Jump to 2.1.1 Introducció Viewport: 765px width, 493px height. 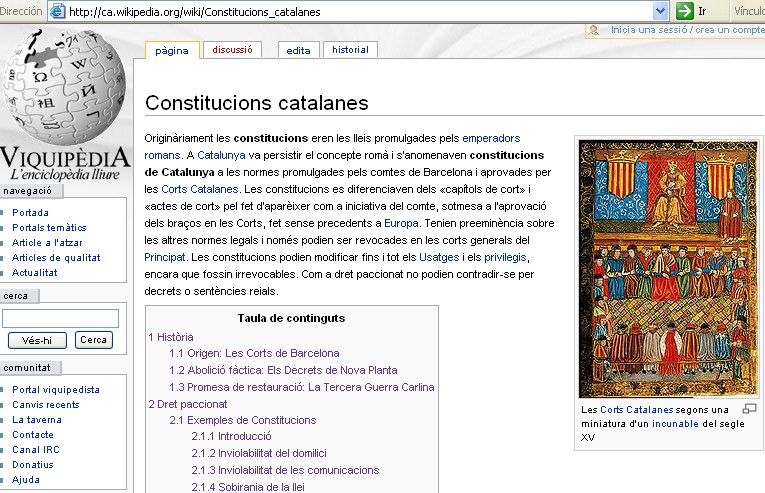pos(231,436)
